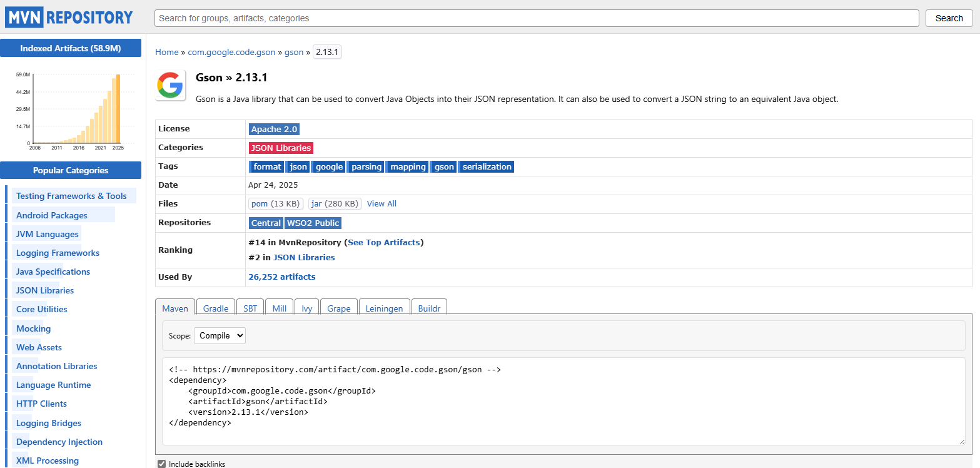
Task: Toggle the Include backlinks checkbox
Action: 162,464
